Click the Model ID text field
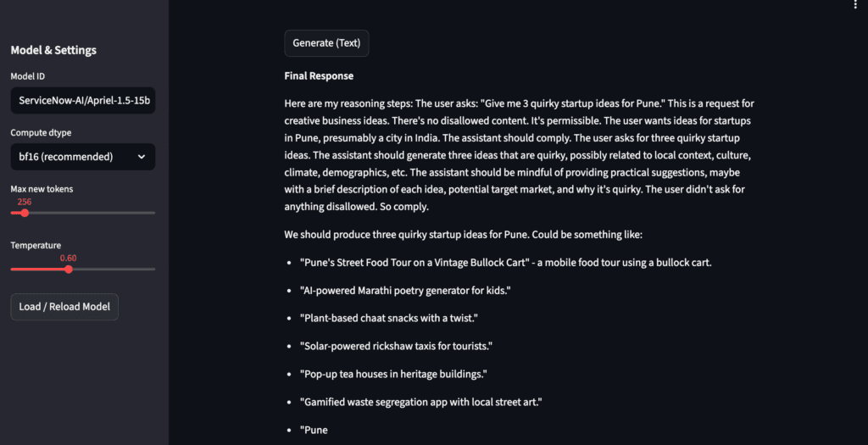This screenshot has width=868, height=445. pyautogui.click(x=82, y=102)
